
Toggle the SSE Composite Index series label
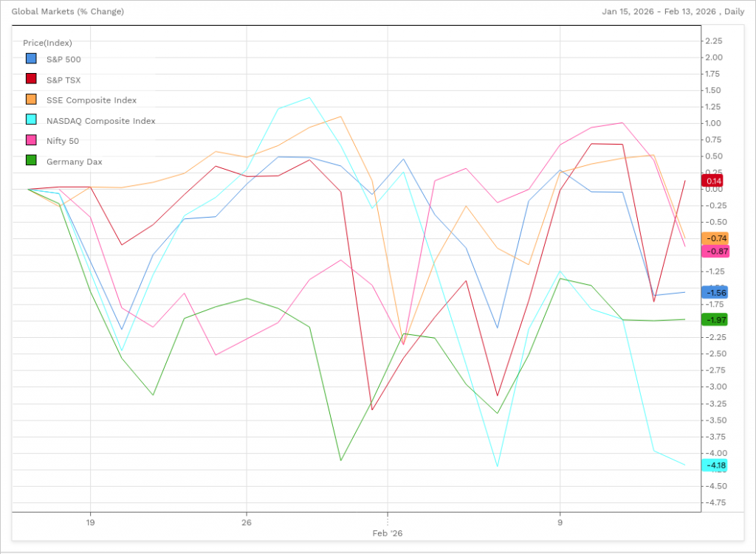(x=92, y=100)
